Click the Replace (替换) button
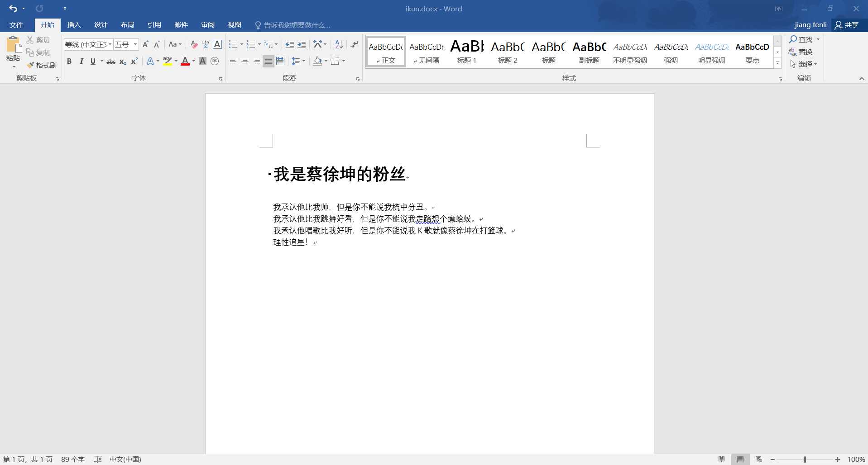Viewport: 868px width, 465px height. 801,52
